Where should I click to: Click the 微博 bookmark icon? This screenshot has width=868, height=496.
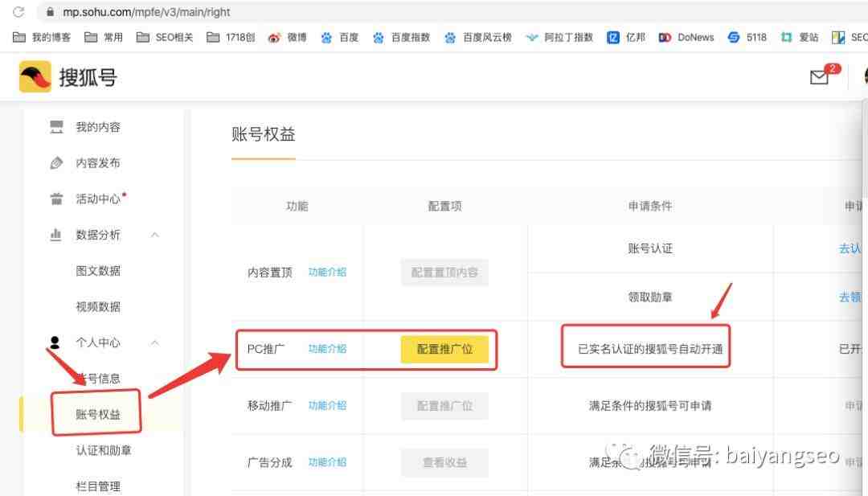coord(275,37)
